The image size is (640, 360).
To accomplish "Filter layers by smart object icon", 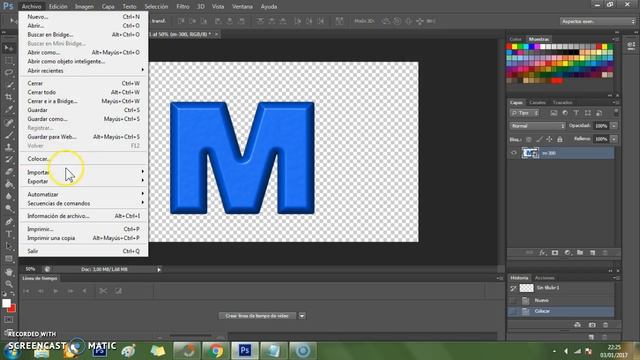I will coord(599,113).
